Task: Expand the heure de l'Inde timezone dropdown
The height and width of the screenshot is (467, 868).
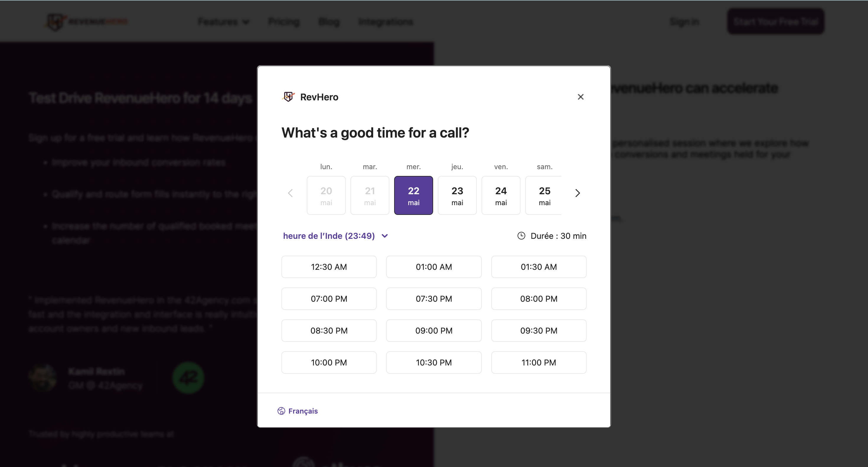Action: pyautogui.click(x=336, y=236)
